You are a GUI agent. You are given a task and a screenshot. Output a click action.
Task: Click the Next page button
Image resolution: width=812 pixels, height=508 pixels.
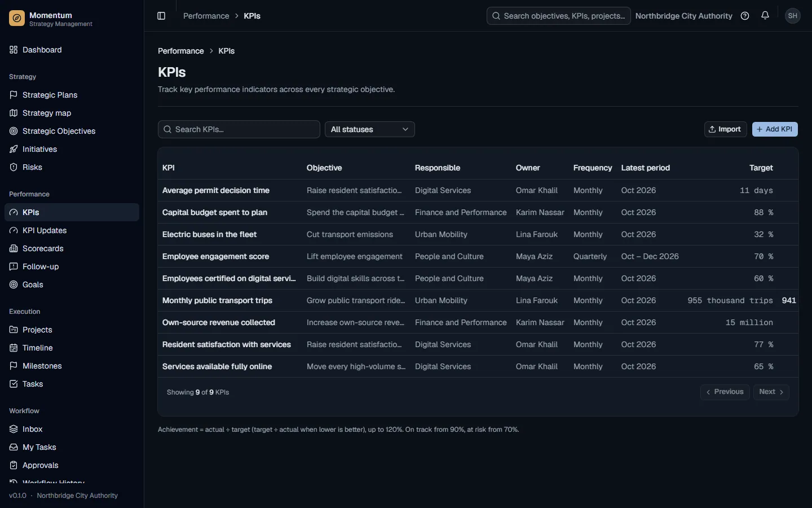(x=771, y=392)
